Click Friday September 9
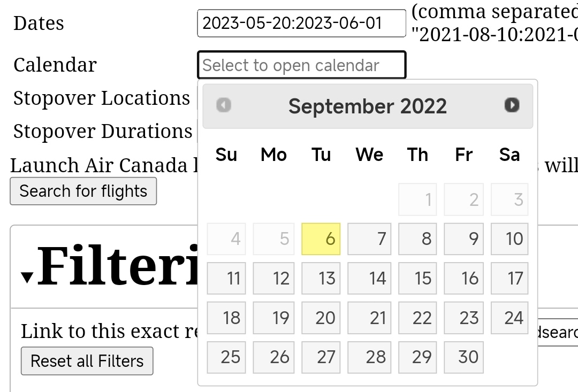The width and height of the screenshot is (578, 392). [463, 239]
